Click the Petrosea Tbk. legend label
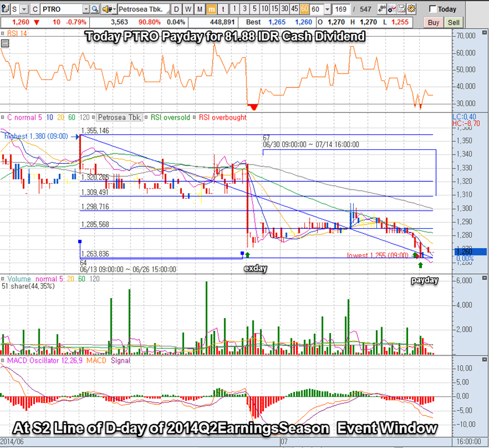This screenshot has height=448, width=489. [x=119, y=117]
